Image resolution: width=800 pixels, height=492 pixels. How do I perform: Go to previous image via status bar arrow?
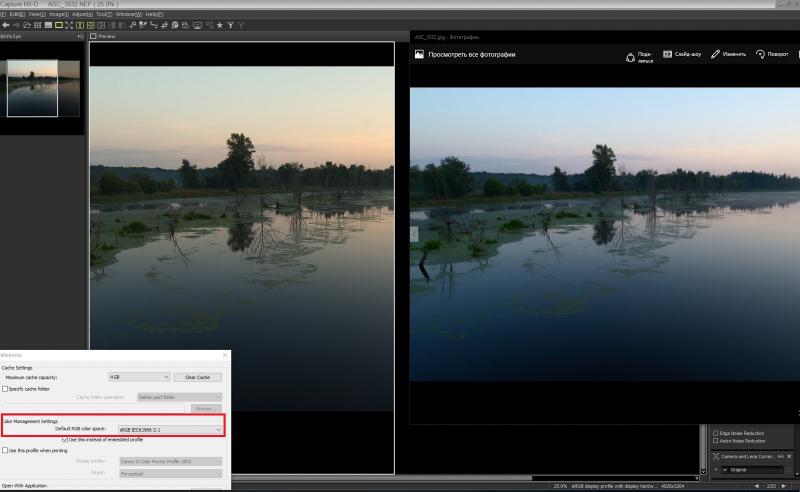click(757, 486)
